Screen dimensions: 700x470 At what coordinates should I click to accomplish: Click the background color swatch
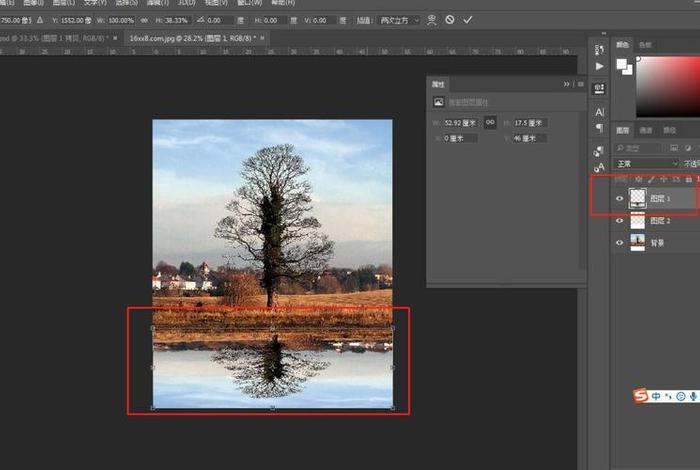tap(629, 71)
